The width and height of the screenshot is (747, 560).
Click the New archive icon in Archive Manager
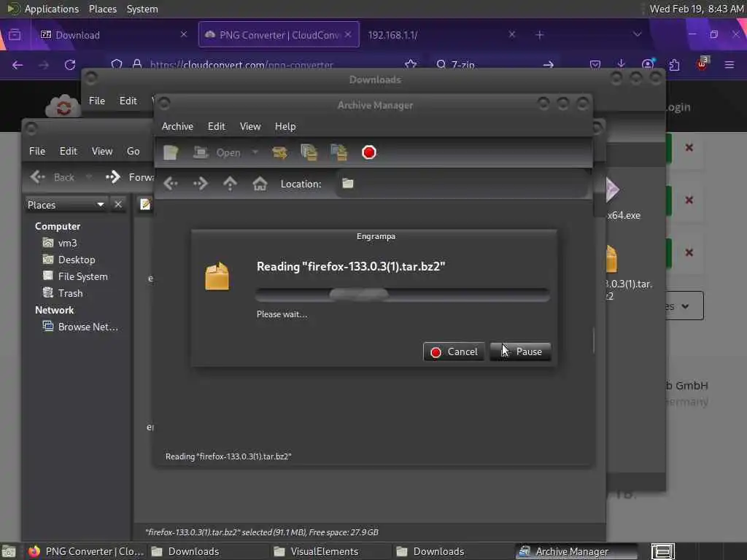[171, 153]
